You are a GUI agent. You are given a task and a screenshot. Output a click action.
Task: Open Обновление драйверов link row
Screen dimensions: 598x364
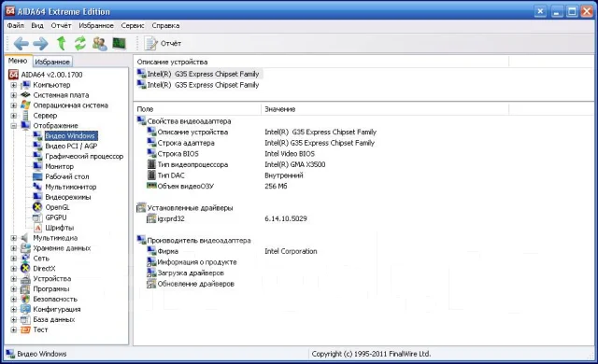pos(191,284)
